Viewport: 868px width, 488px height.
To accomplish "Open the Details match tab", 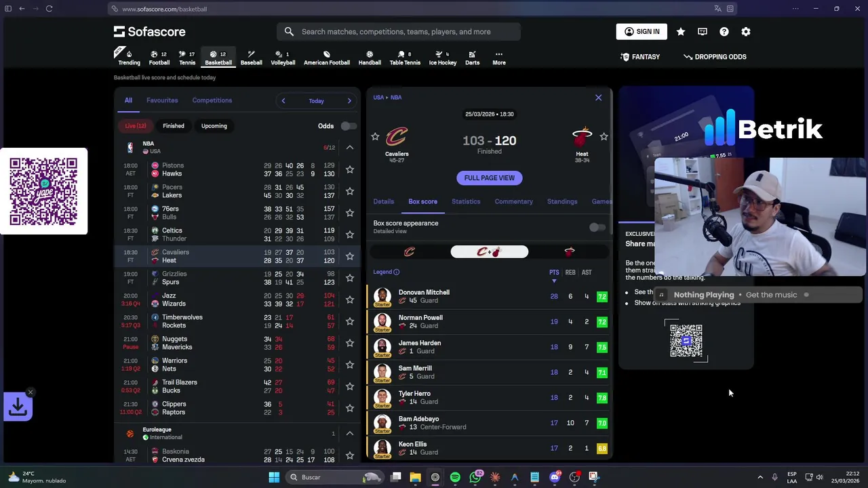I will coord(383,201).
